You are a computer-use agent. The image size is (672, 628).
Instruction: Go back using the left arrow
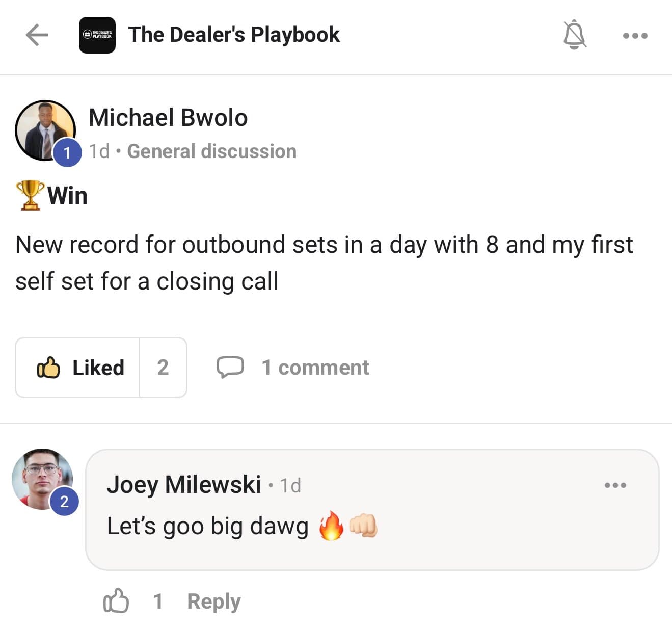point(37,35)
